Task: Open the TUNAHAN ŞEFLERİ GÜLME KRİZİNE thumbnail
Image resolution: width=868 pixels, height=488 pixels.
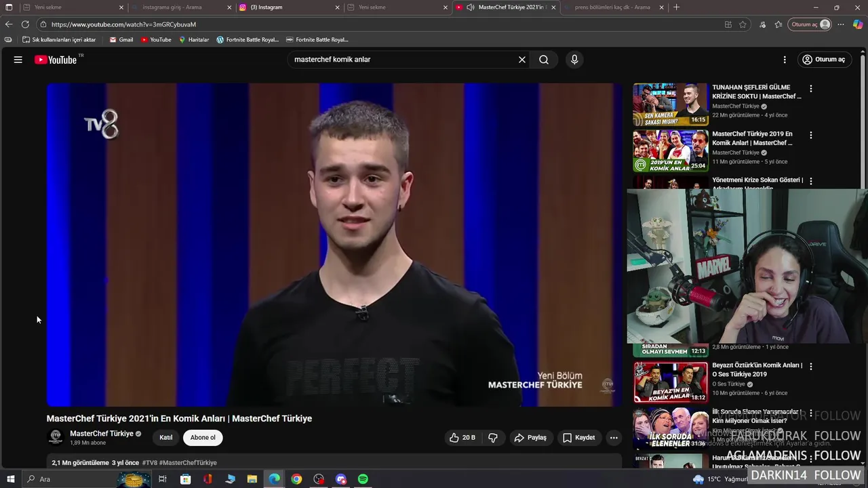Action: pos(671,104)
